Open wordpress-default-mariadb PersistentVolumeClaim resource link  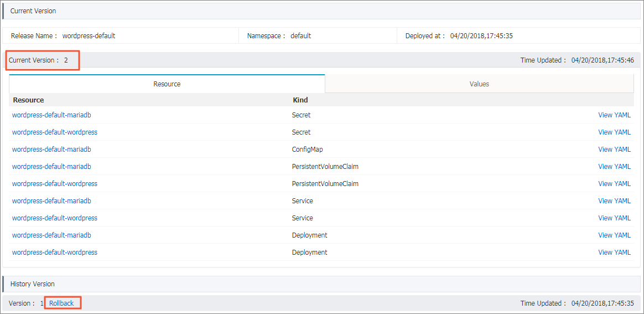coord(52,167)
